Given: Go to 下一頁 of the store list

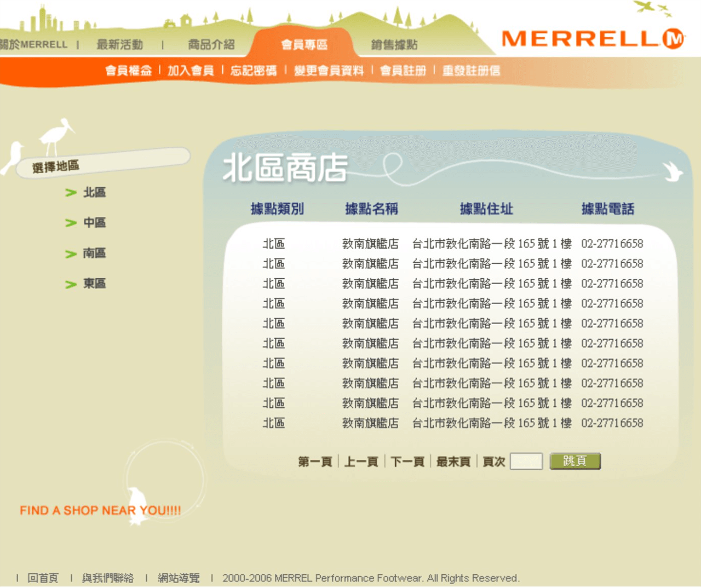Looking at the screenshot, I should coord(407,462).
